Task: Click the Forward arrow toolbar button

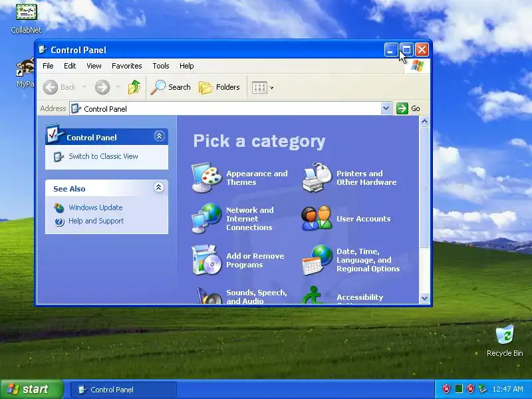Action: pyautogui.click(x=102, y=87)
